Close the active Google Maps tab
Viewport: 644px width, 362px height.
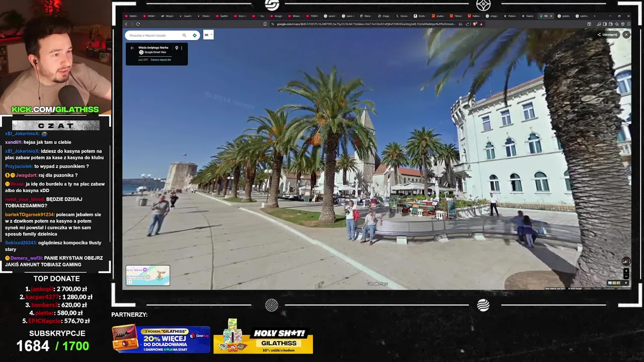[x=551, y=16]
